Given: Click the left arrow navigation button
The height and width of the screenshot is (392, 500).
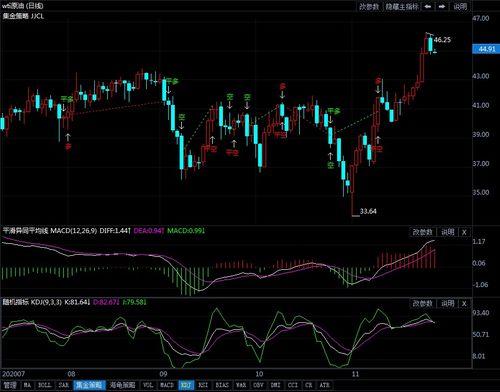Looking at the screenshot, I should coord(428,6).
